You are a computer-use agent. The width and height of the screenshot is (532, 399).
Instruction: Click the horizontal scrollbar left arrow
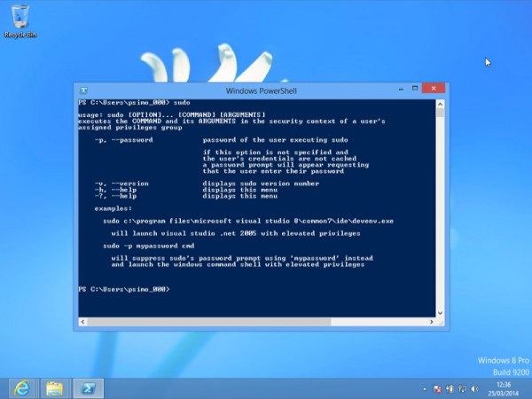pos(82,322)
